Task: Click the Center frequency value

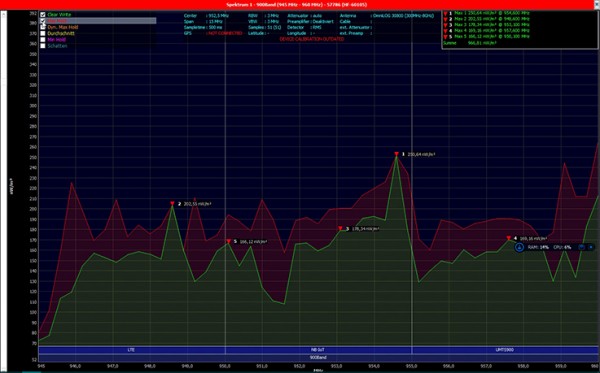Action: point(218,16)
